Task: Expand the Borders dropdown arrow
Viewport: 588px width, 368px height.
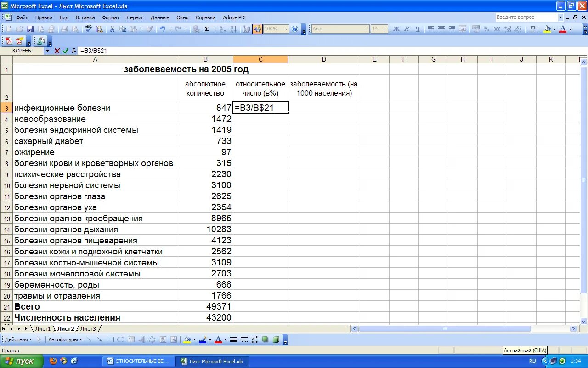Action: (x=539, y=29)
